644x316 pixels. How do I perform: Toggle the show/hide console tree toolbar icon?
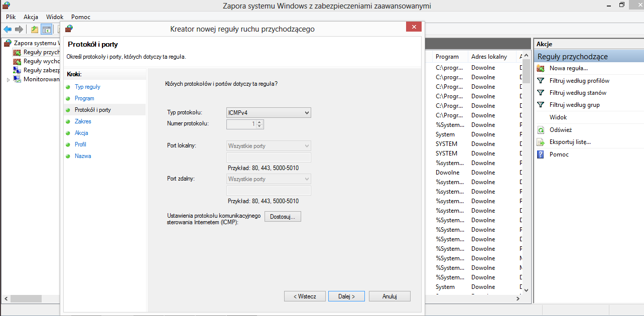tap(46, 29)
